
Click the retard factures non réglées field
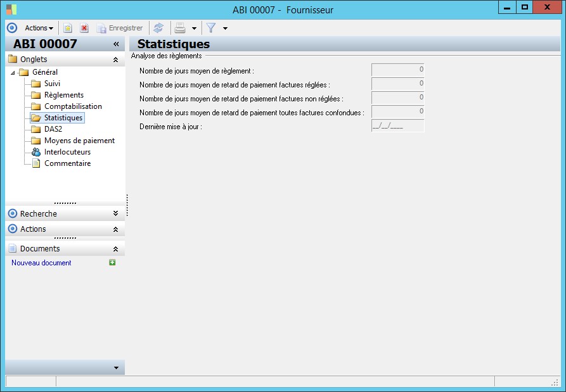click(398, 98)
